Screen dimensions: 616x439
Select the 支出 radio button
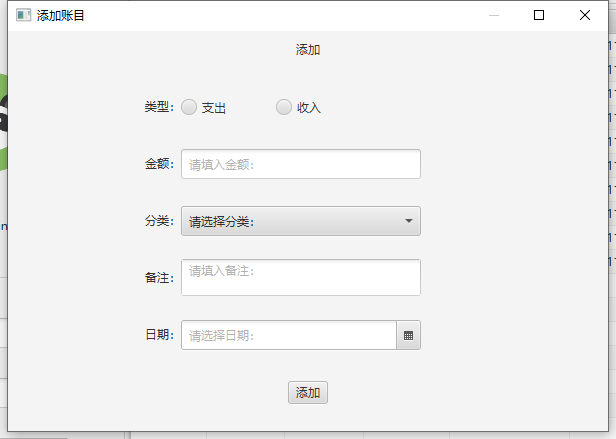click(189, 107)
